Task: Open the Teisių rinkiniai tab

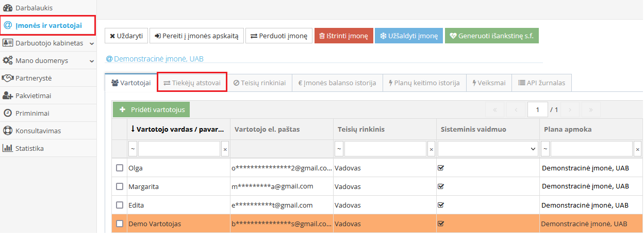Action: point(259,83)
